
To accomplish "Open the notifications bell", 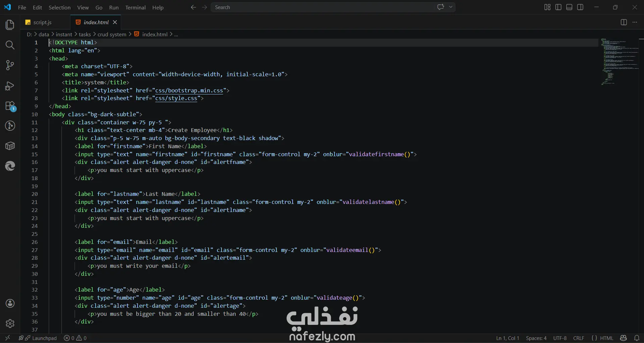I will 637,338.
